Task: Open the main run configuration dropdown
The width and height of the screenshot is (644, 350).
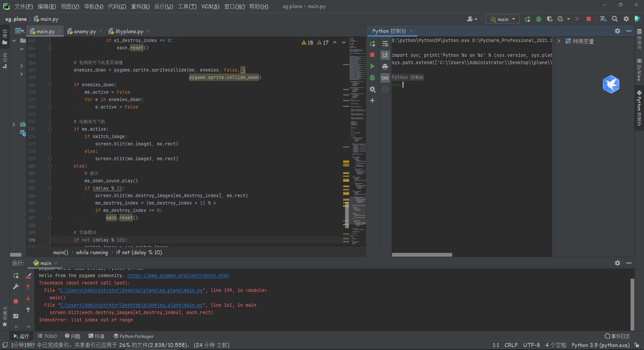Action: [x=502, y=19]
